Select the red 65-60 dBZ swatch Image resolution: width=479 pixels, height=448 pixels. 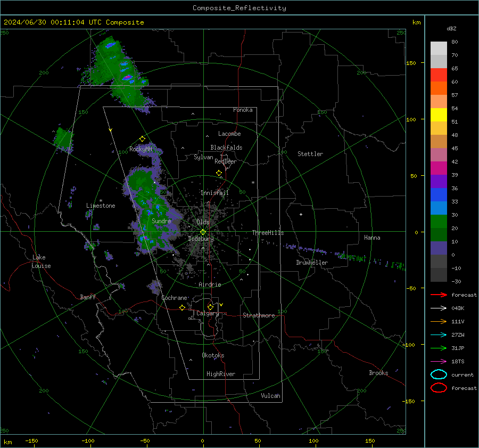[x=439, y=75]
